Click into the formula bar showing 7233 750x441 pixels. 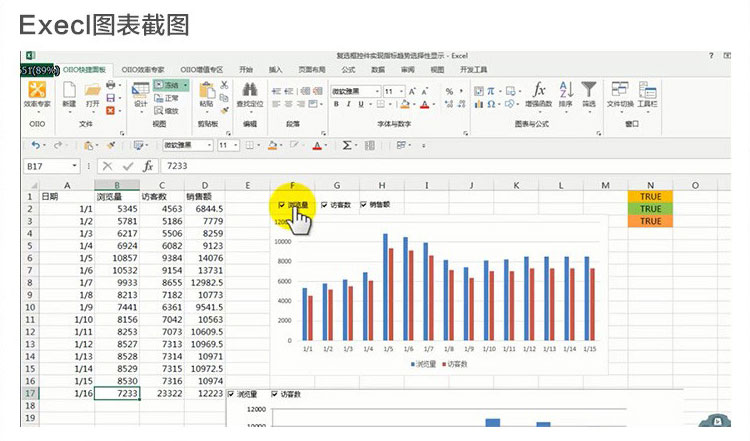pos(445,166)
